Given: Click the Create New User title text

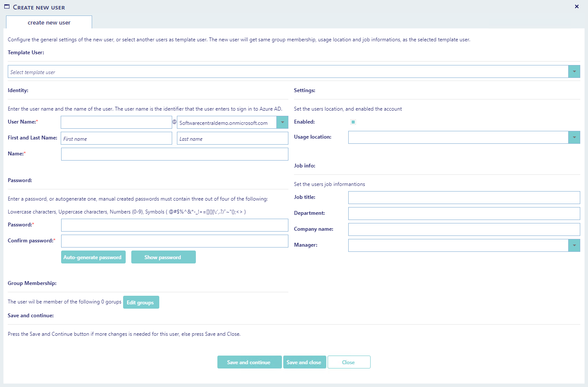Looking at the screenshot, I should (39, 7).
